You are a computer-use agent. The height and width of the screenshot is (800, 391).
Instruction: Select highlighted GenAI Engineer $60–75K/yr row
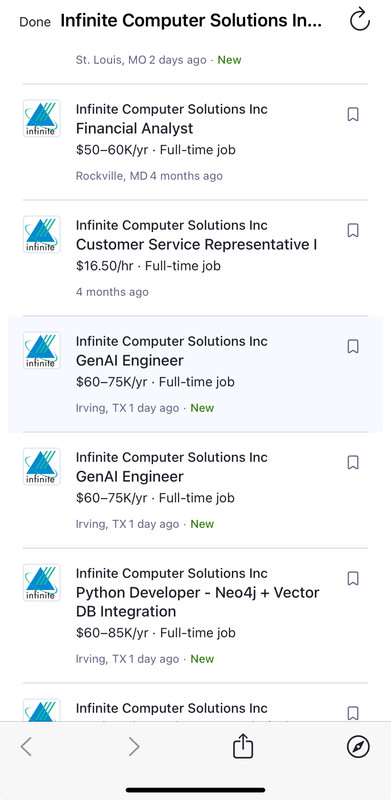[196, 374]
